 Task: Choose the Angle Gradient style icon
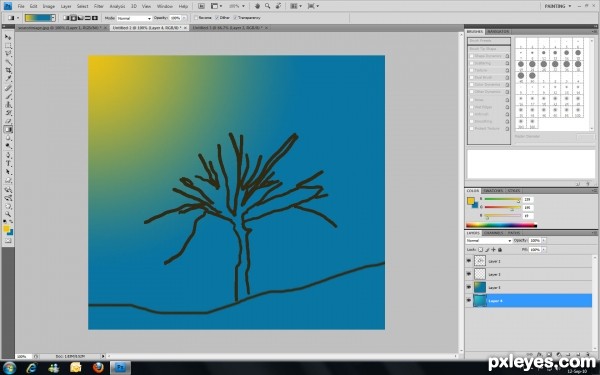pos(80,18)
